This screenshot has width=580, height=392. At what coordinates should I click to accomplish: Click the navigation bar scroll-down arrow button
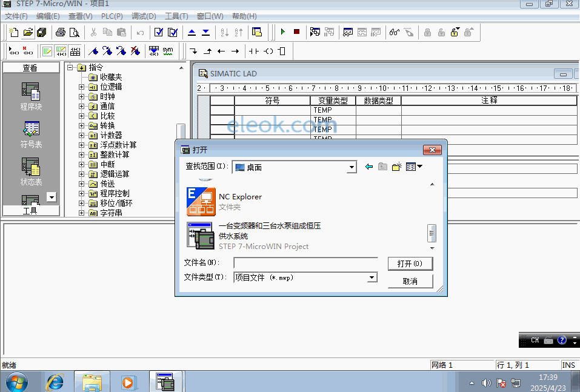point(52,197)
